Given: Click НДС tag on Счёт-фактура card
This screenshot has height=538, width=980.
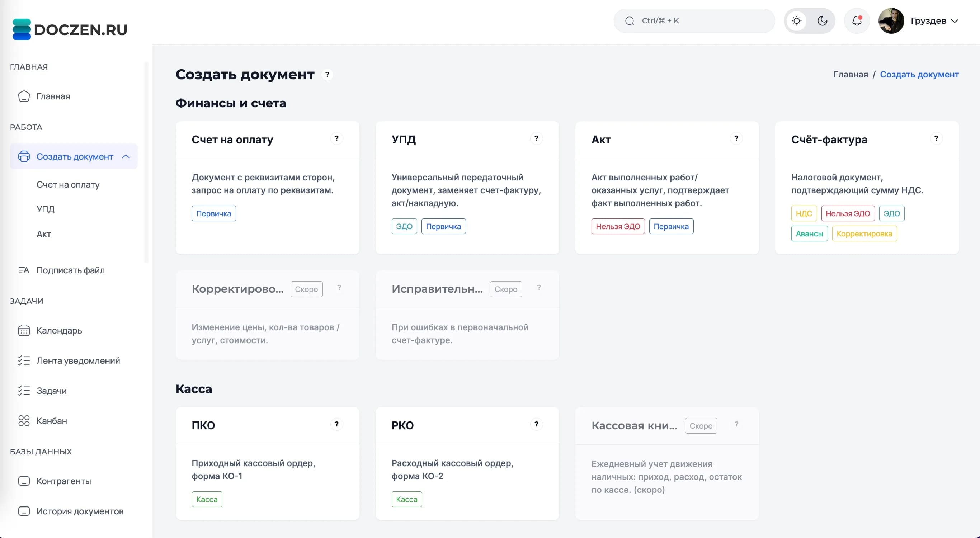Looking at the screenshot, I should [804, 213].
